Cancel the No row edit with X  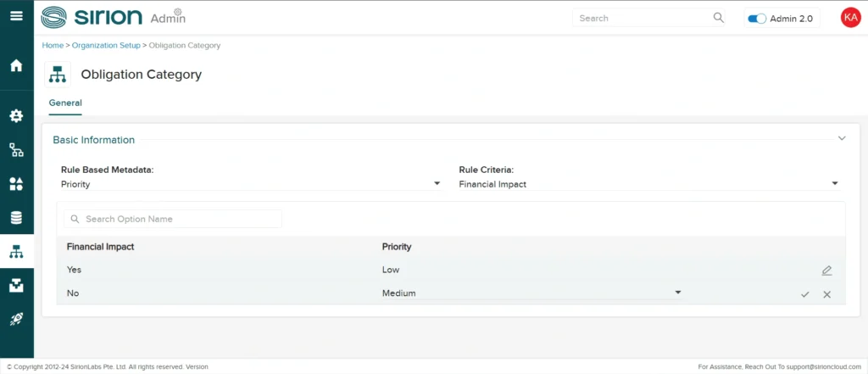coord(826,293)
